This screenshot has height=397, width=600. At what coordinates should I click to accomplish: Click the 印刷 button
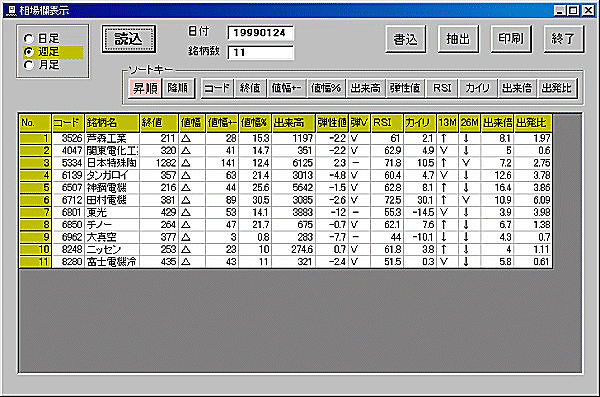click(x=511, y=39)
